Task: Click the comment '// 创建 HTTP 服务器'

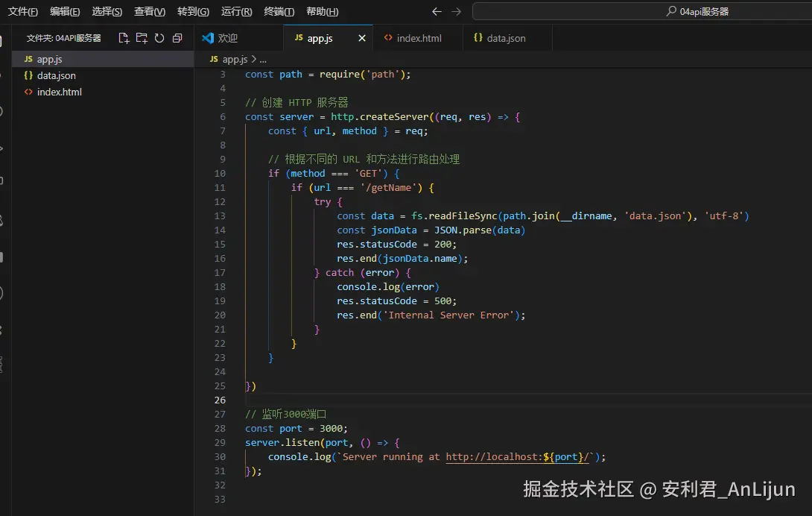Action: [x=296, y=102]
